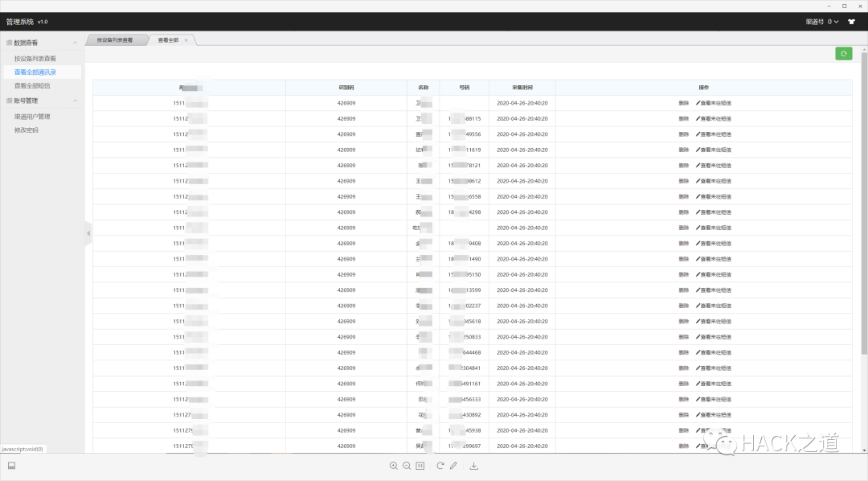Delete the row with number ending 456333
This screenshot has width=868, height=481.
click(x=684, y=399)
